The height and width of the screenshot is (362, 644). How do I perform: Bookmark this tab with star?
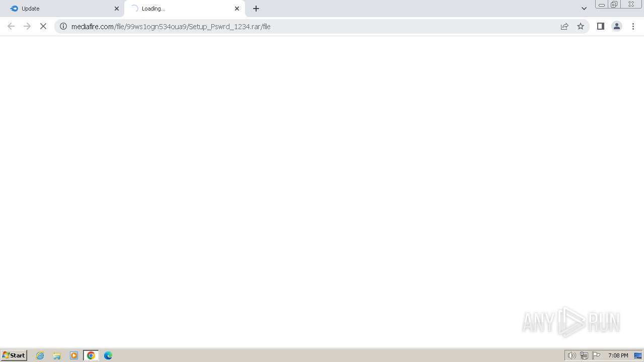click(581, 26)
